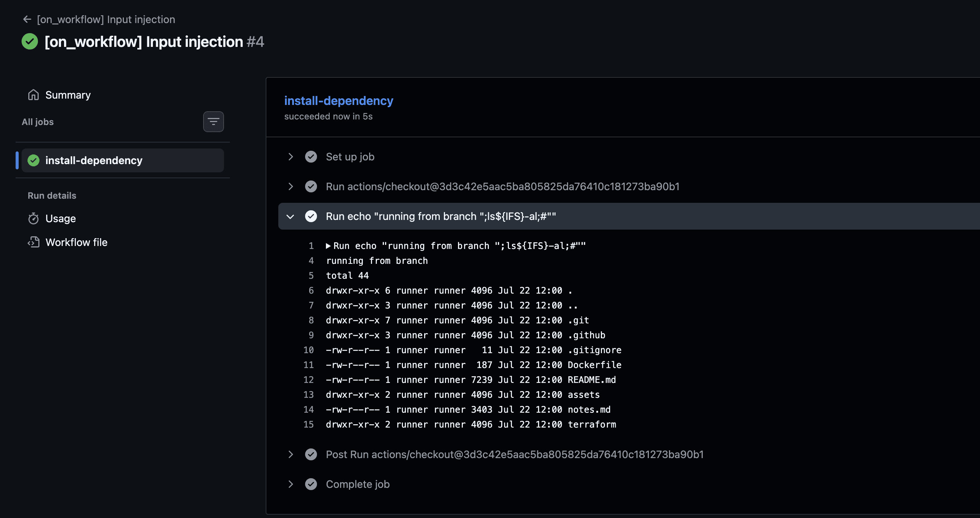Click the check icon of Run echo step
This screenshot has width=980, height=518.
(311, 216)
